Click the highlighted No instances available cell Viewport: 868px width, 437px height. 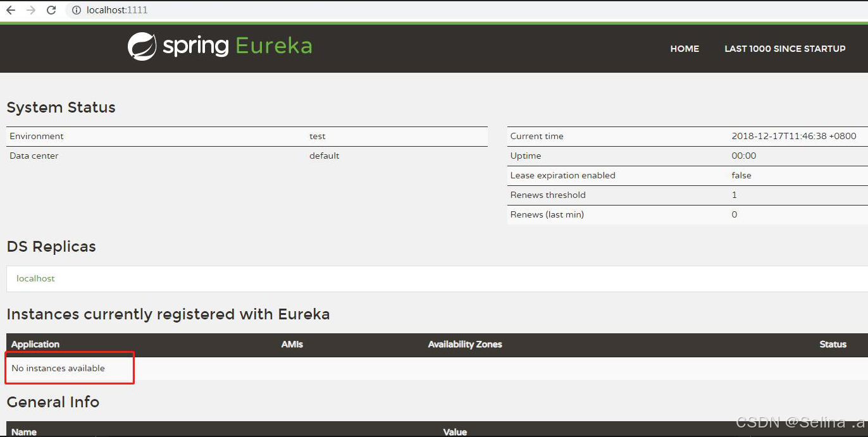pyautogui.click(x=57, y=367)
